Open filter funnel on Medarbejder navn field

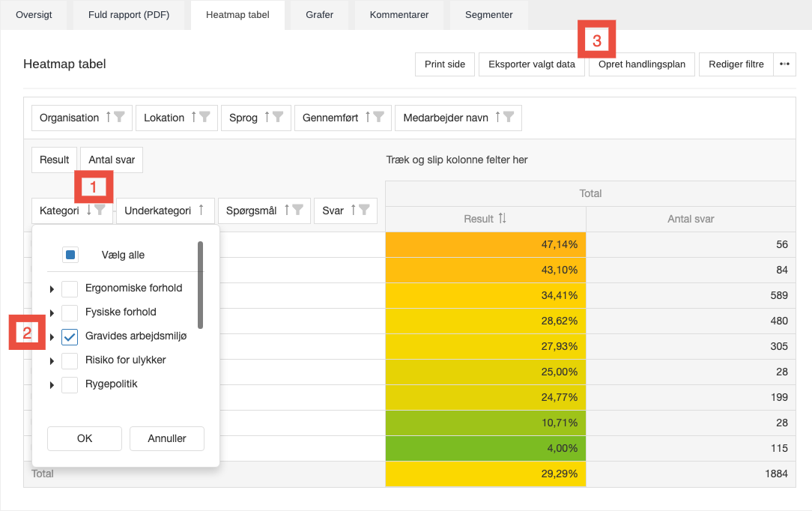pos(509,117)
